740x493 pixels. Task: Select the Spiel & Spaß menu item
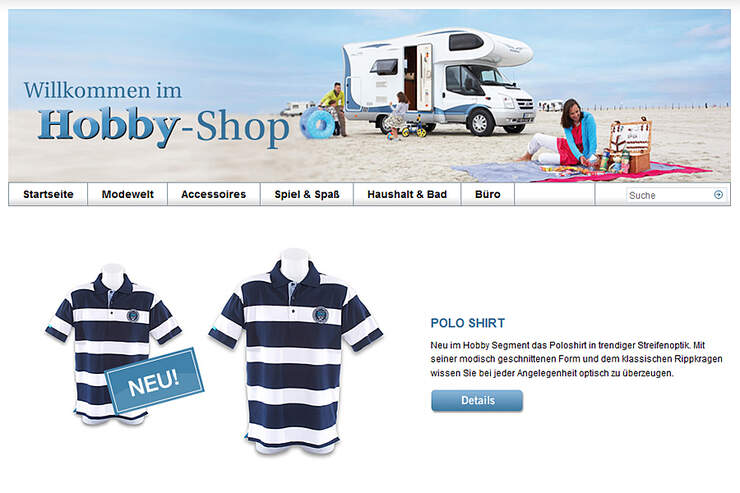307,194
